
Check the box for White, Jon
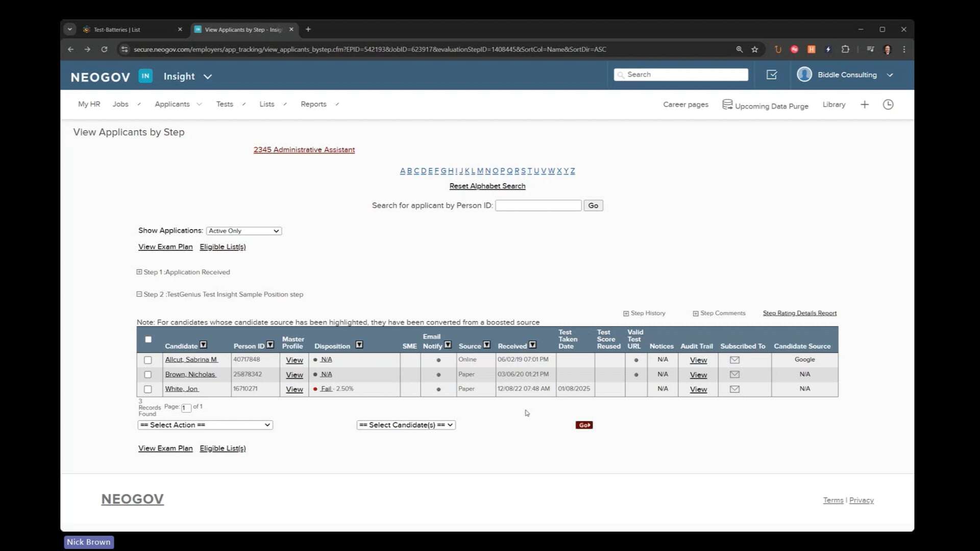[148, 389]
